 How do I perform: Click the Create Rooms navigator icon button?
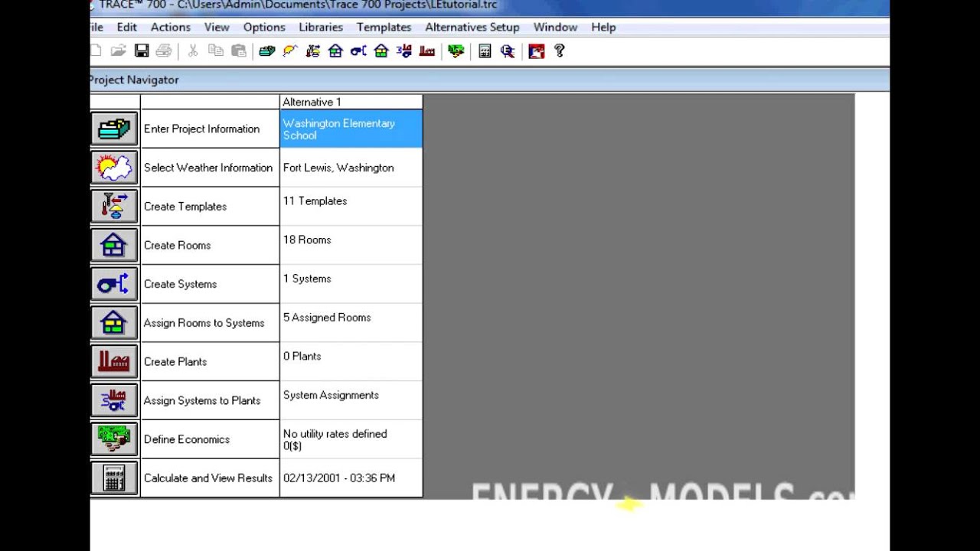tap(114, 245)
